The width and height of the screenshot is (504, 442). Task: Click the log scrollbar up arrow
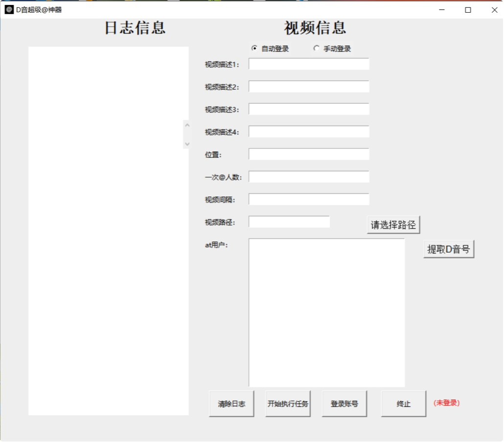(187, 125)
